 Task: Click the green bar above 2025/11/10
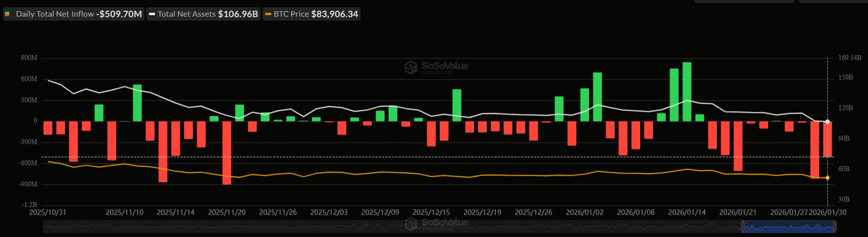point(137,103)
